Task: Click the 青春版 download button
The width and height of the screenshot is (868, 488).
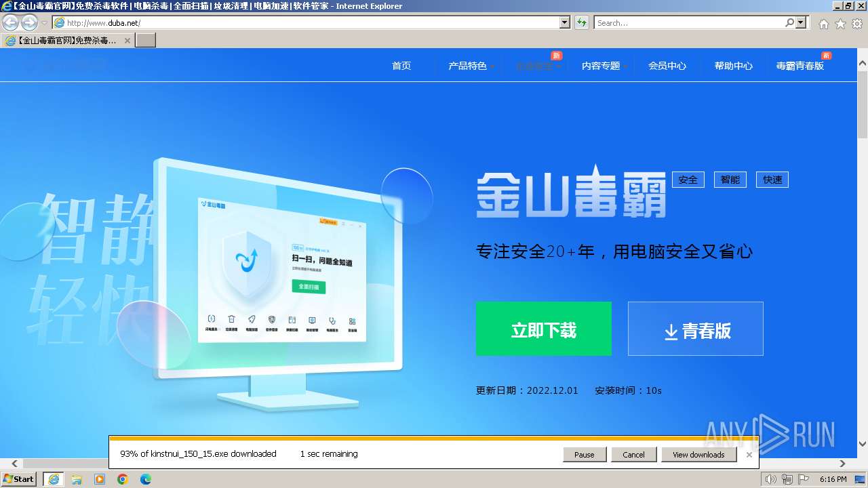Action: coord(696,329)
